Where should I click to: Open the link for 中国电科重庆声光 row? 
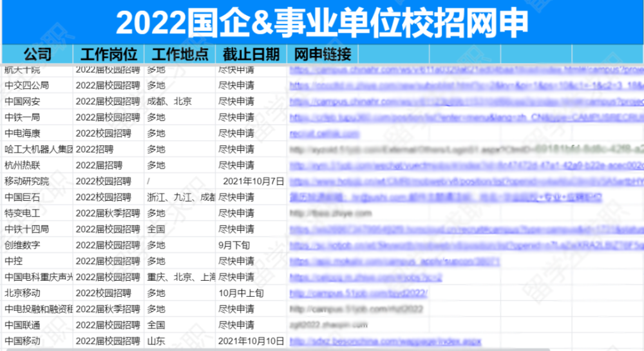coord(366,278)
